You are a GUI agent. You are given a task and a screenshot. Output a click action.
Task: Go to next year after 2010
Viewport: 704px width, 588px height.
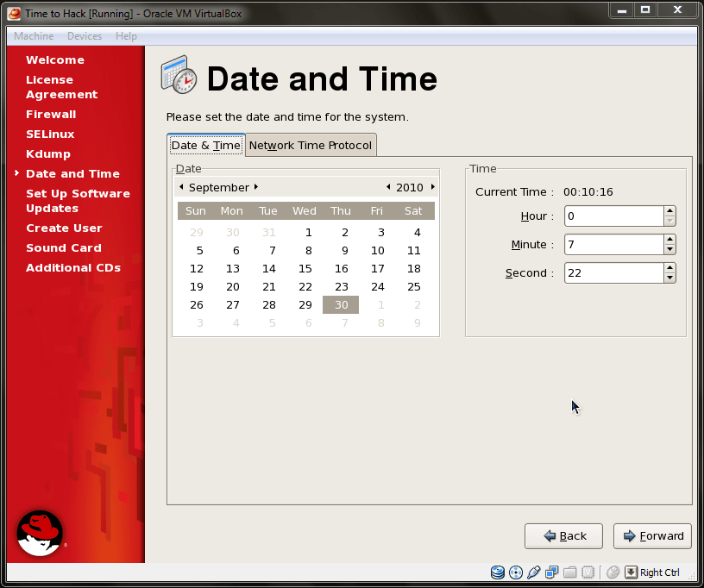433,187
